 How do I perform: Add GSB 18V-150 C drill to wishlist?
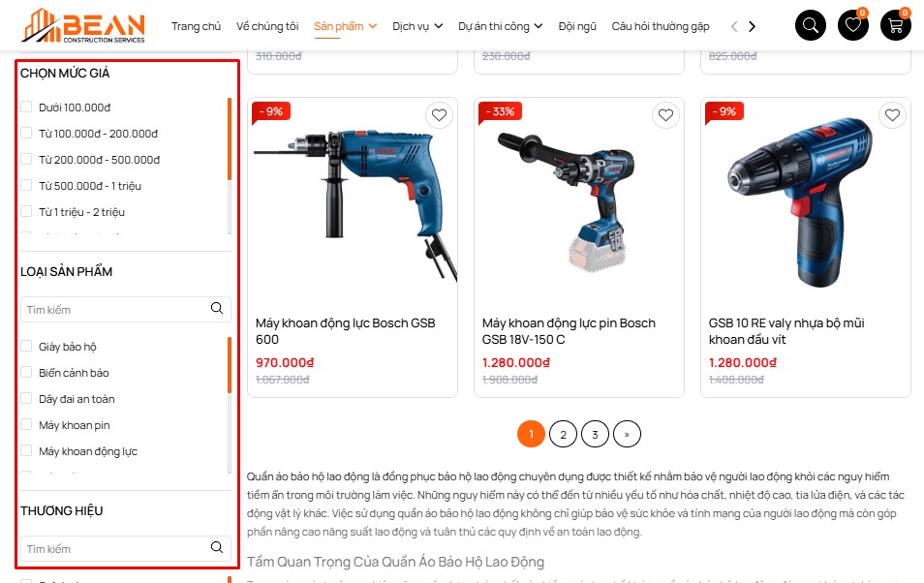(x=666, y=115)
